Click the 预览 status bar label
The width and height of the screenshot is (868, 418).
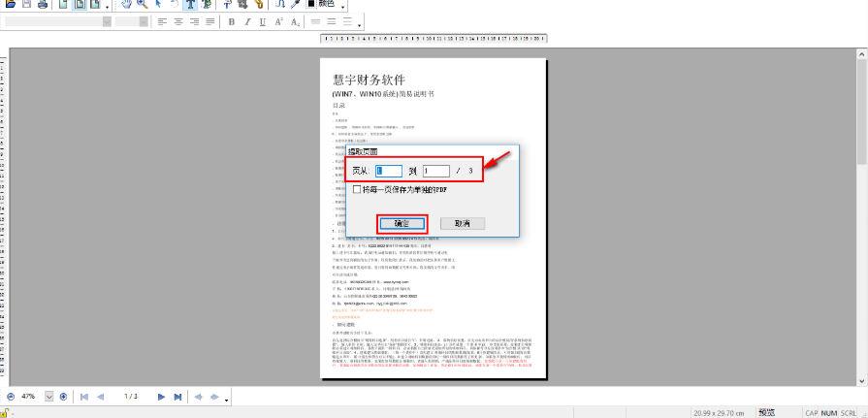click(x=767, y=412)
